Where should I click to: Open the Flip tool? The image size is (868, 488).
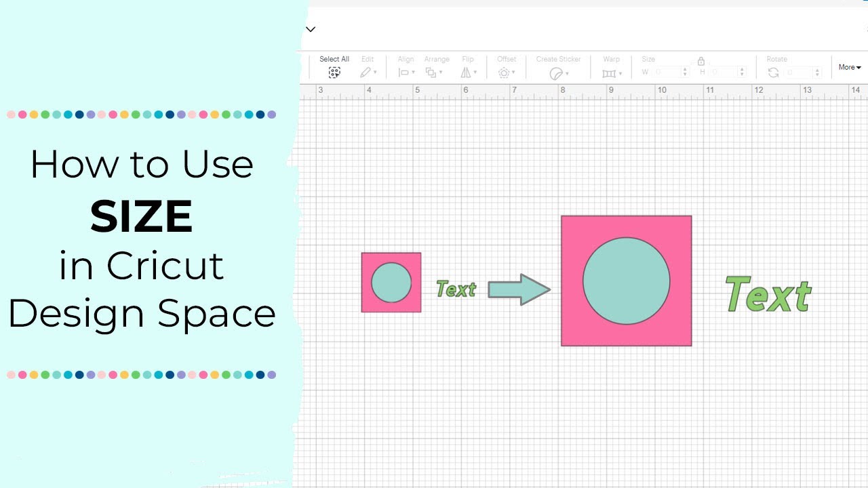point(468,73)
